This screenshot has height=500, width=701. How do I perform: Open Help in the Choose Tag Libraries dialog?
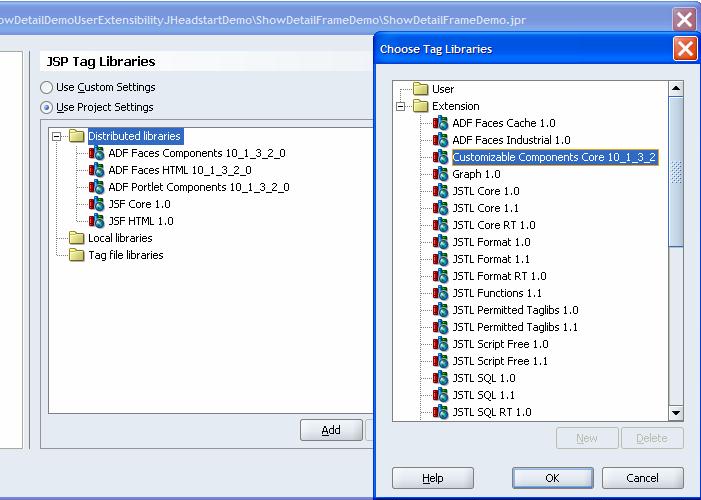pyautogui.click(x=433, y=478)
